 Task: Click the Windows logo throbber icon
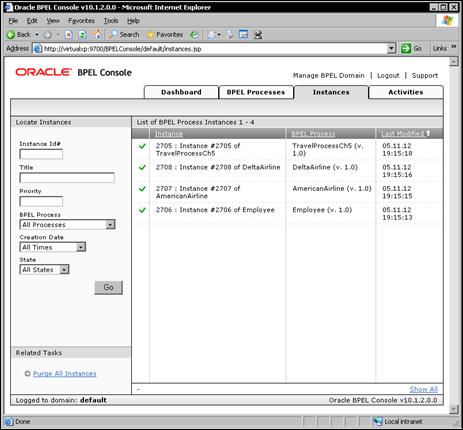pos(447,21)
